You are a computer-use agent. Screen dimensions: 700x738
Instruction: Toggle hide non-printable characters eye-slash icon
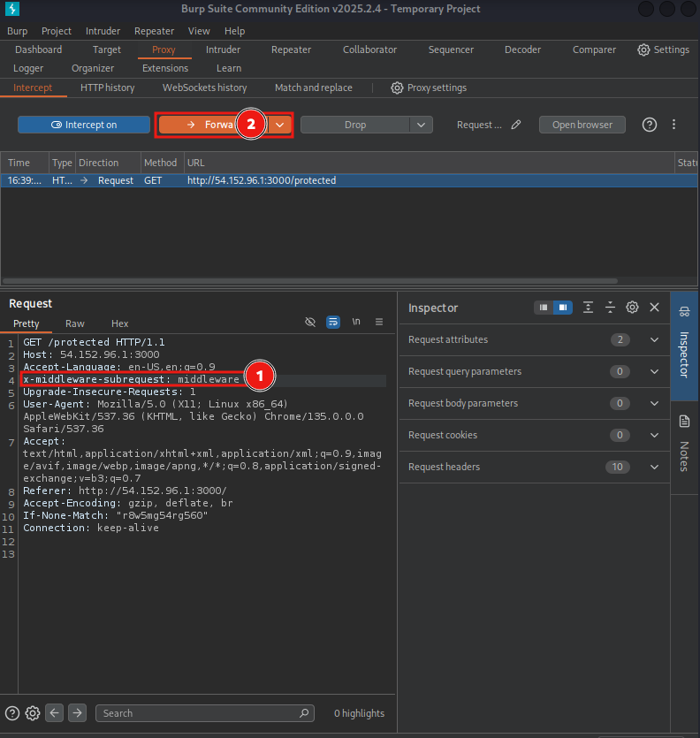click(x=309, y=322)
